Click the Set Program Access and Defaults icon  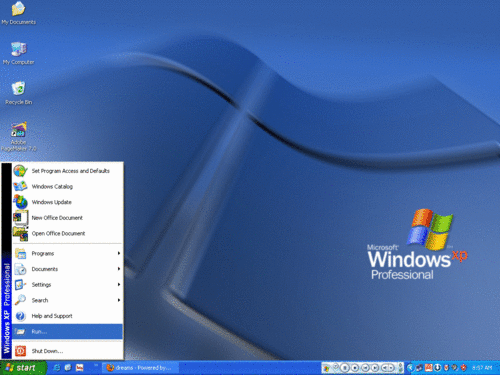tap(20, 171)
